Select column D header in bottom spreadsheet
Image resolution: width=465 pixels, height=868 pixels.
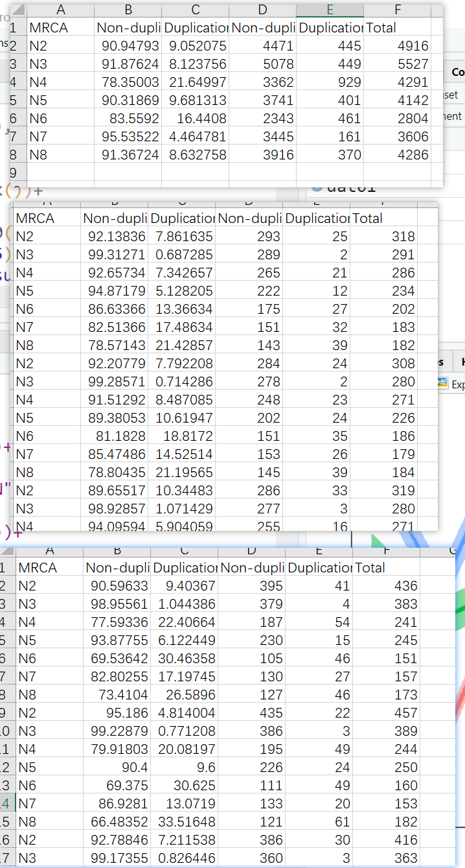[253, 550]
